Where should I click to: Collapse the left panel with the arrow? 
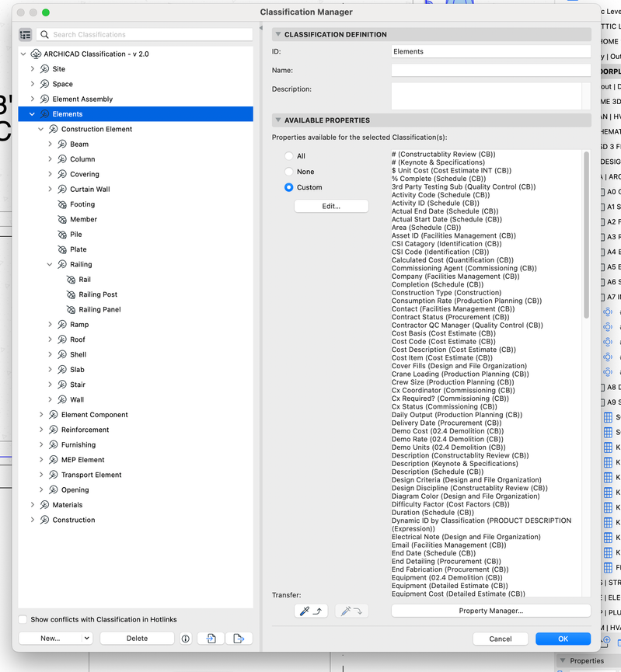[x=260, y=28]
